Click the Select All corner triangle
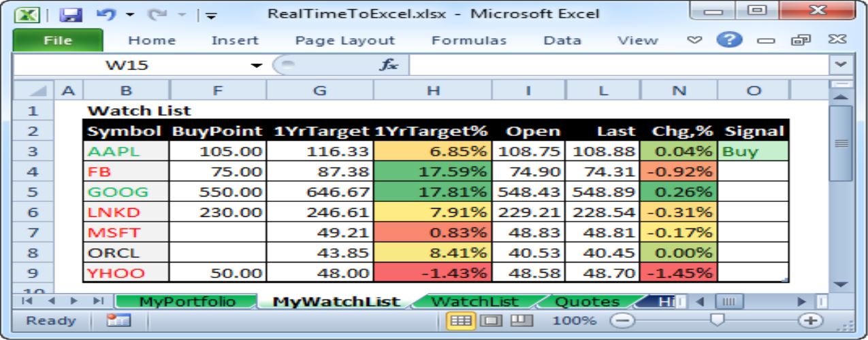This screenshot has width=868, height=340. click(34, 90)
